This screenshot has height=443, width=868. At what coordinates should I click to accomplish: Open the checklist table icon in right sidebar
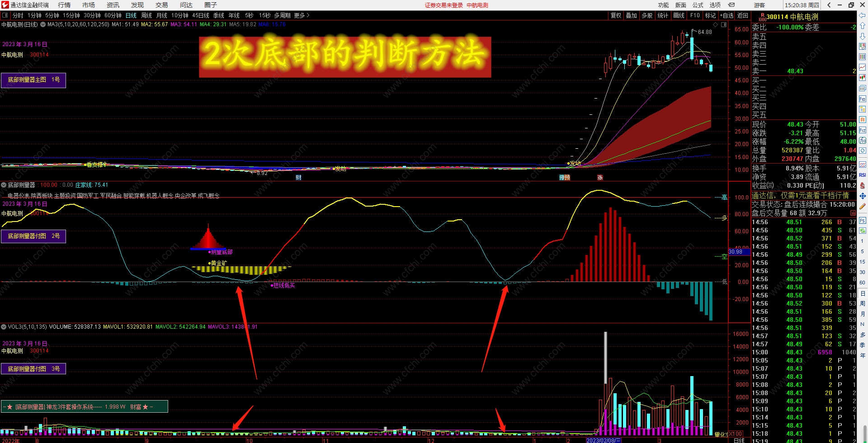pyautogui.click(x=863, y=46)
